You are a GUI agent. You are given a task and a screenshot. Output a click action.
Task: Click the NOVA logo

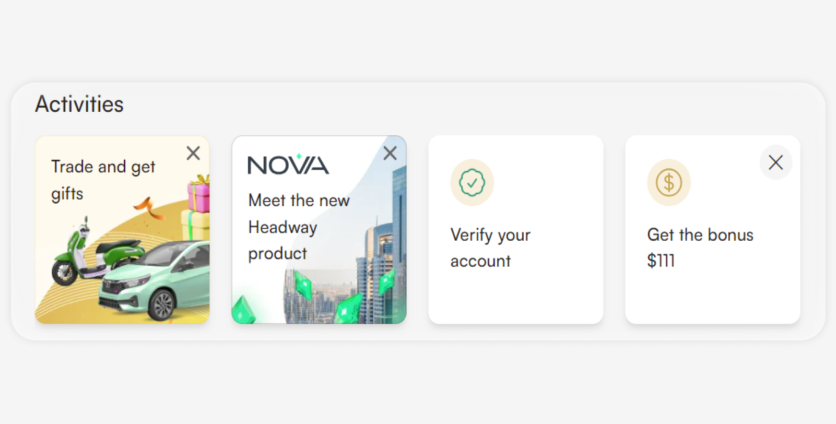pyautogui.click(x=288, y=165)
